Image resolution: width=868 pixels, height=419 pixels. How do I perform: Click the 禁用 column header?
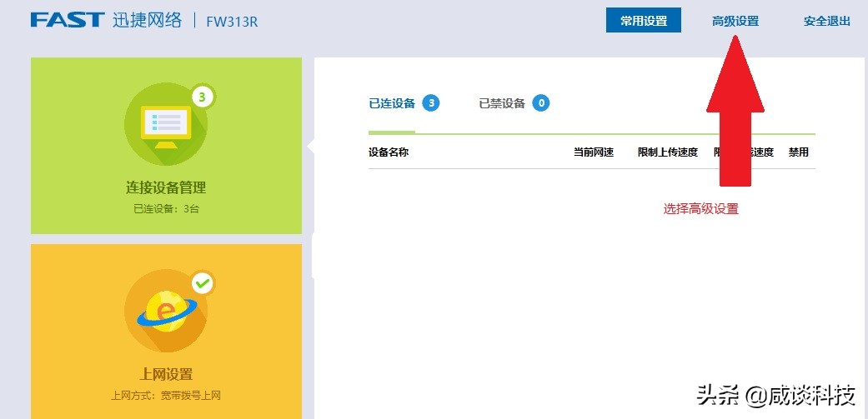(x=798, y=152)
